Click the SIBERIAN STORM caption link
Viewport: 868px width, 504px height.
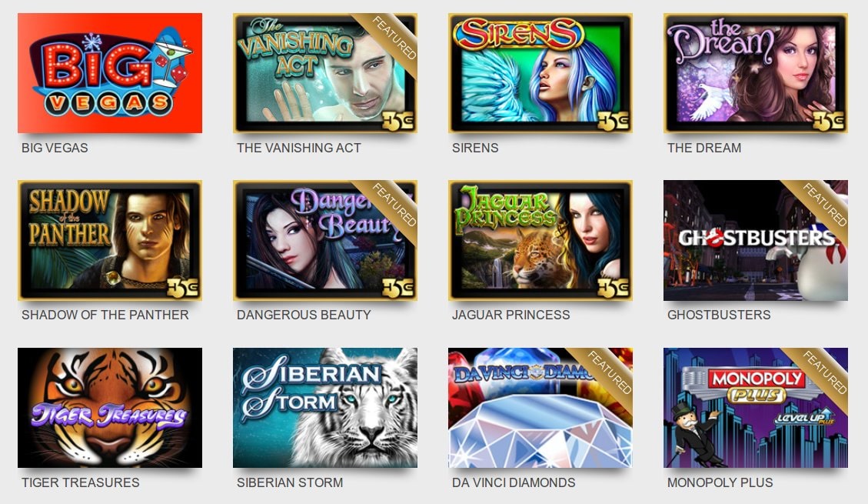[x=290, y=482]
